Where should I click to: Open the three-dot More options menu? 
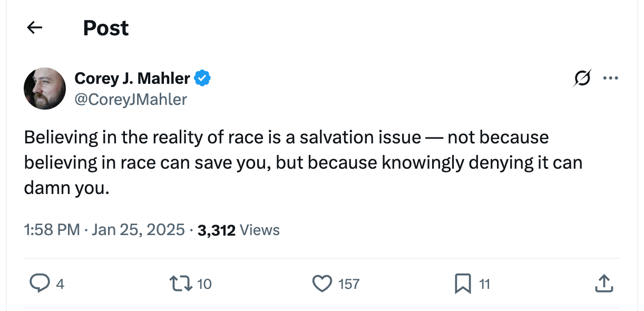(x=610, y=79)
